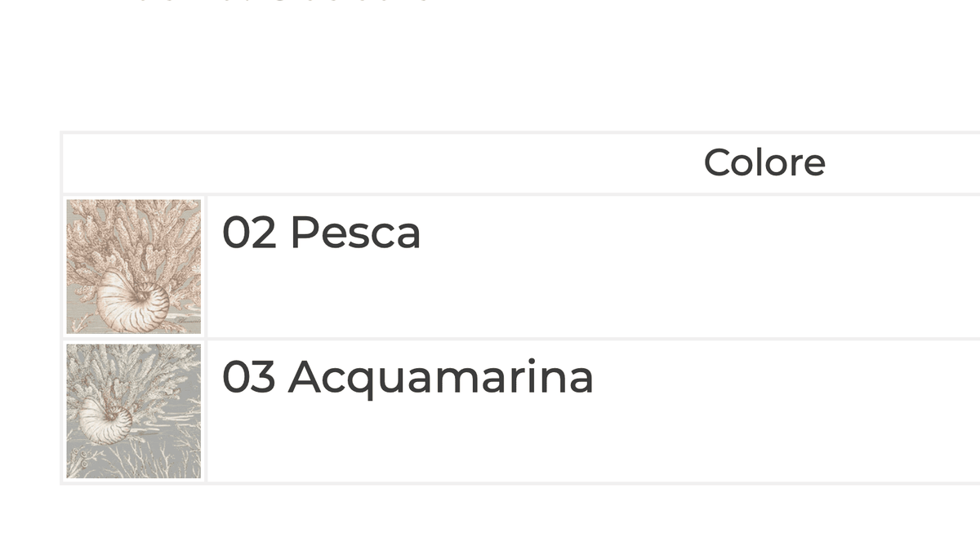Click the empty area right of Pesca
Viewport: 980px width, 546px height.
702,267
